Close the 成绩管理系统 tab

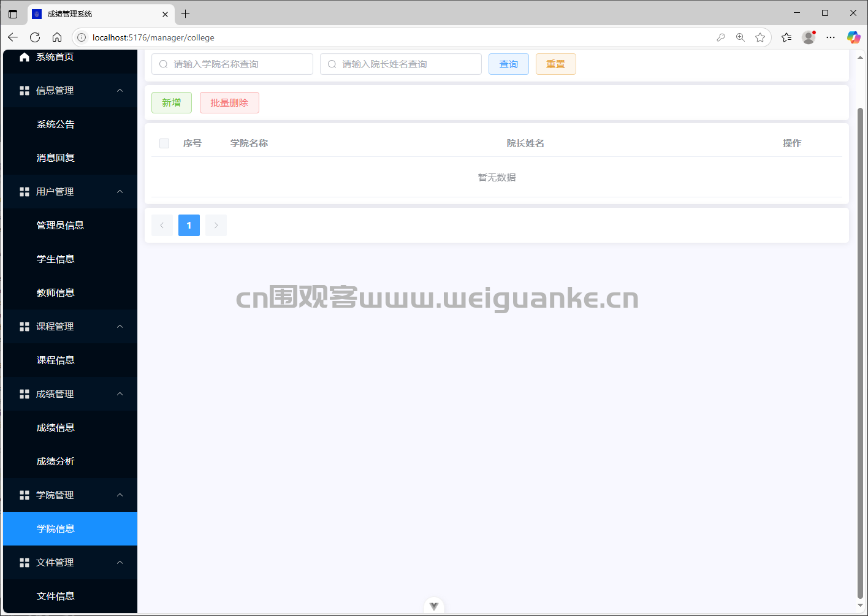[x=166, y=14]
